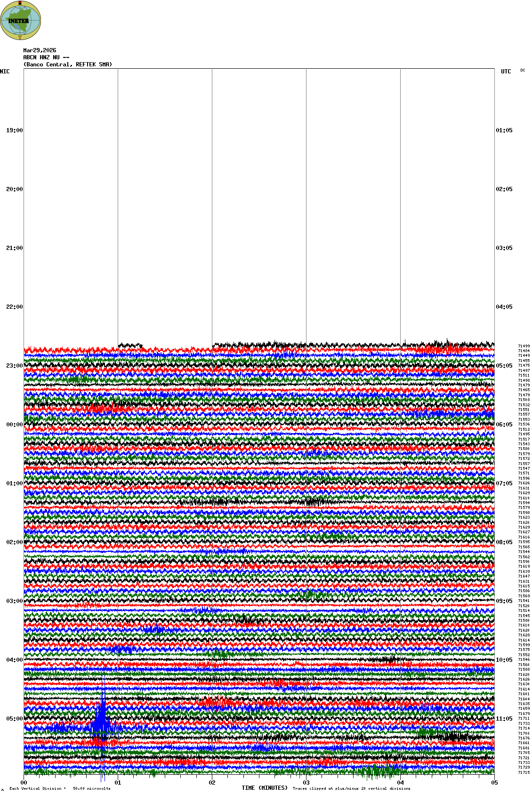Click the Banco Central, REFTEK SMA label
The height and width of the screenshot is (795, 532).
pyautogui.click(x=68, y=64)
